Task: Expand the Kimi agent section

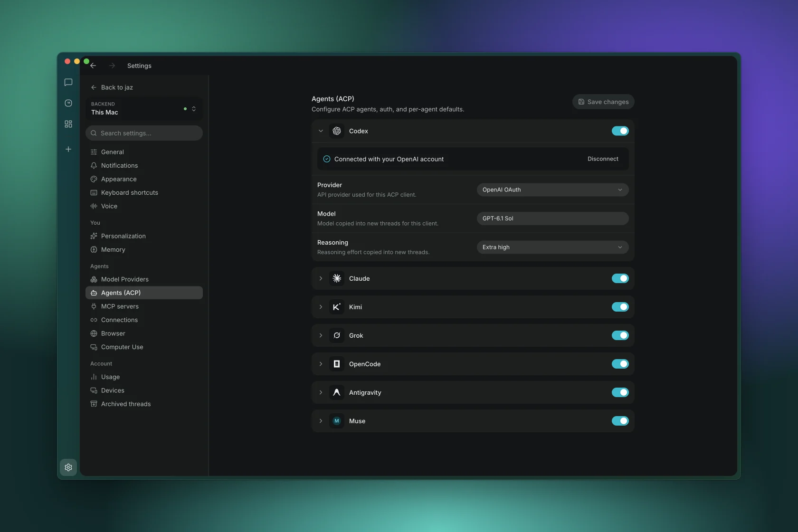Action: (x=321, y=307)
